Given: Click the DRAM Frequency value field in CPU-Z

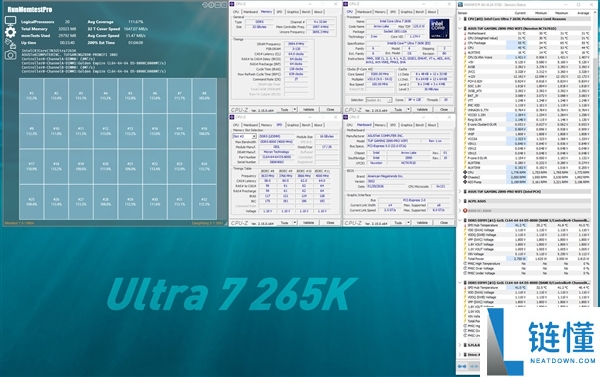Looking at the screenshot, I should click(x=297, y=44).
